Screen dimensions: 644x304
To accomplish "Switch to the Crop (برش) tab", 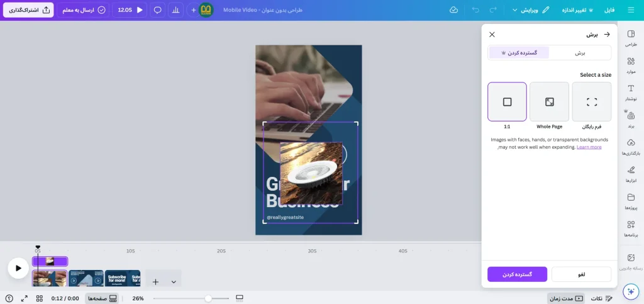I will point(580,53).
